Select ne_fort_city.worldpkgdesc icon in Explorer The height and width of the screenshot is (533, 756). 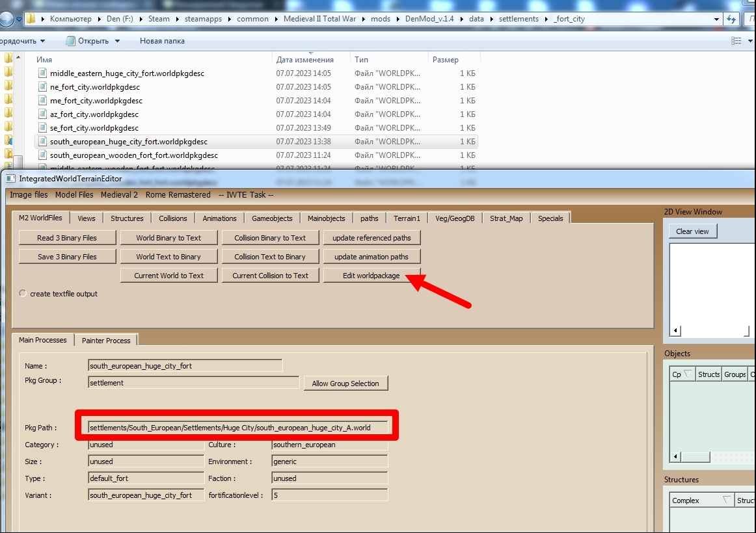point(42,86)
